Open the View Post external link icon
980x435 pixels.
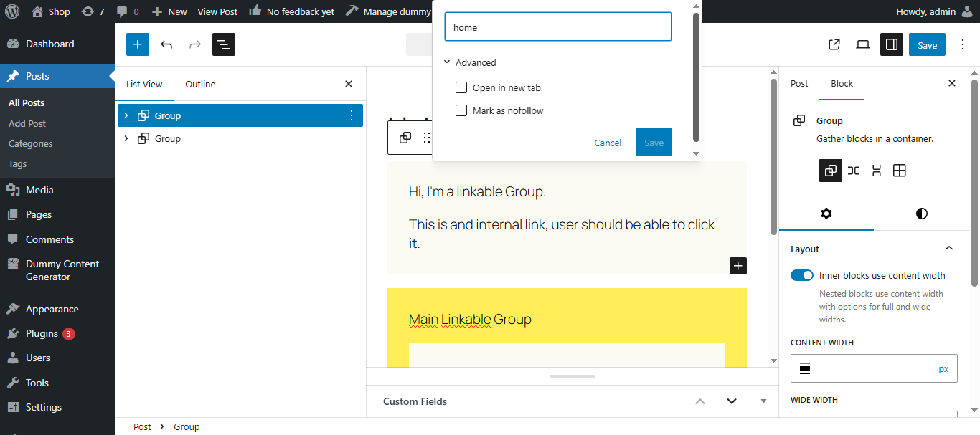(x=834, y=44)
